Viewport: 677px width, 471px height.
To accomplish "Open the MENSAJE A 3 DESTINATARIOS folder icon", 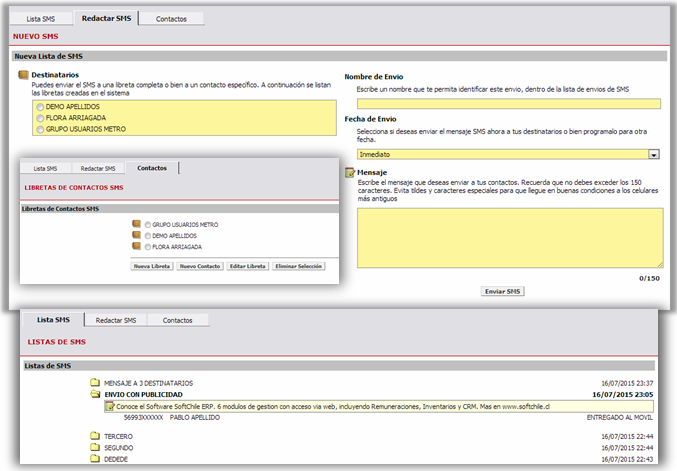I will point(96,382).
